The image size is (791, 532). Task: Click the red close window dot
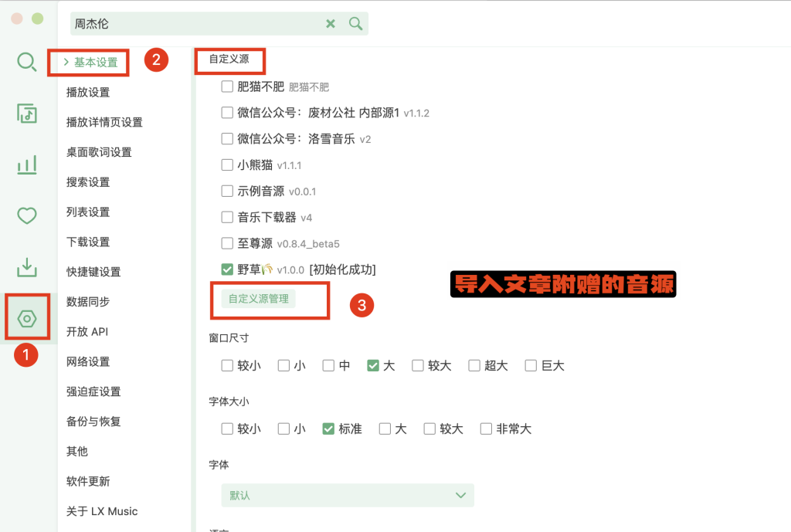[x=17, y=19]
